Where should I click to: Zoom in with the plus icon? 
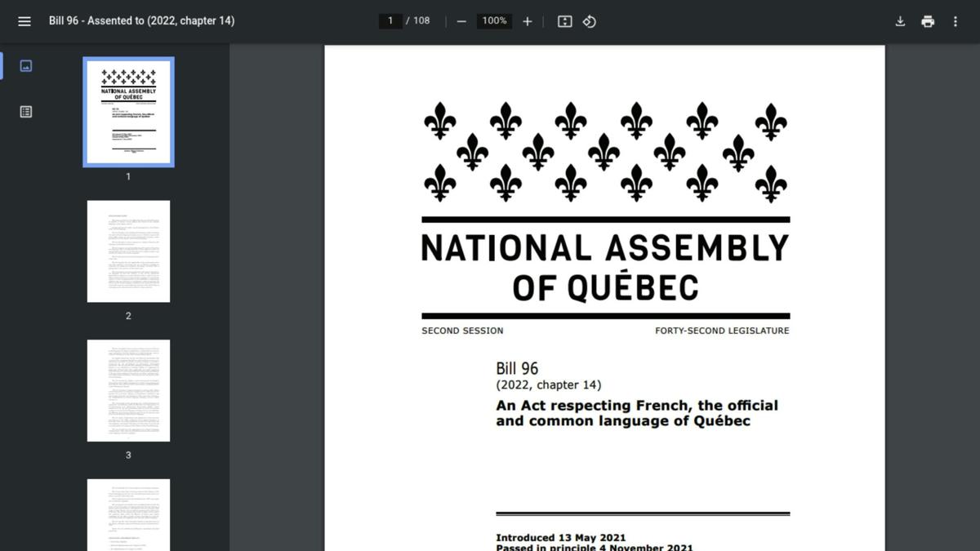[x=527, y=20]
